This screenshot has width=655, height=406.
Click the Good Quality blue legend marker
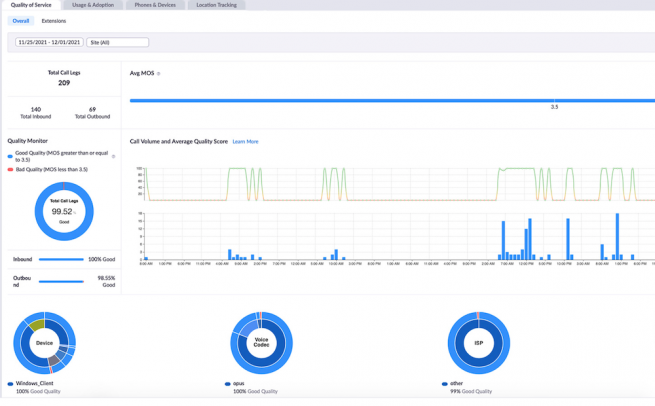[x=10, y=156]
